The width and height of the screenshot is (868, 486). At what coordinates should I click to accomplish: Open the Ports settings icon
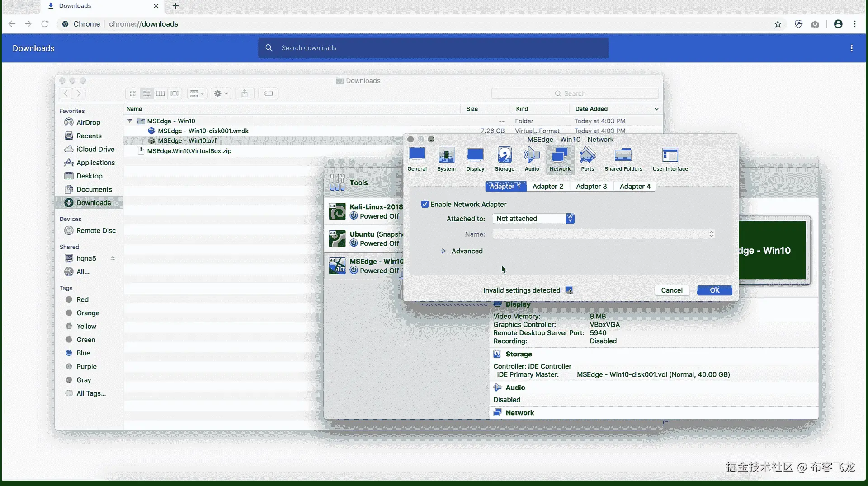[587, 159]
